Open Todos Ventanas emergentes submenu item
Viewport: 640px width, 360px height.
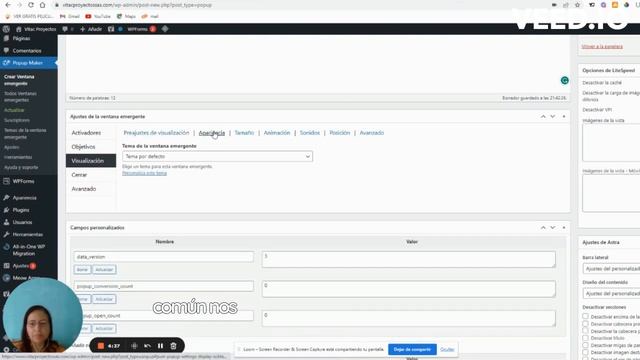pyautogui.click(x=20, y=97)
